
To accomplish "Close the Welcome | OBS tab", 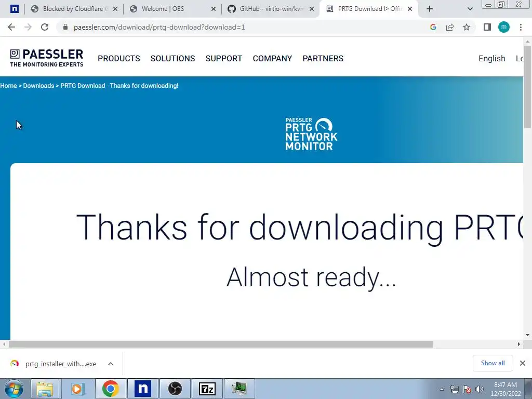I will [x=214, y=9].
